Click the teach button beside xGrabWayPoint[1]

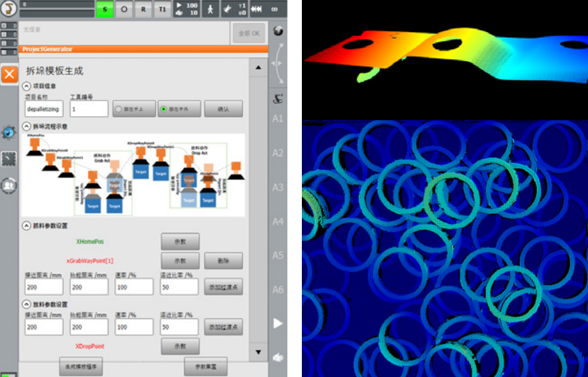coord(180,261)
